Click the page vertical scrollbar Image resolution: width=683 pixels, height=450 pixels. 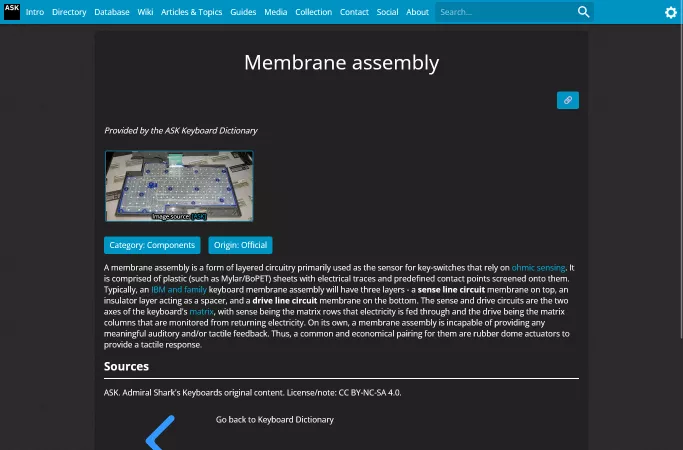(681, 180)
